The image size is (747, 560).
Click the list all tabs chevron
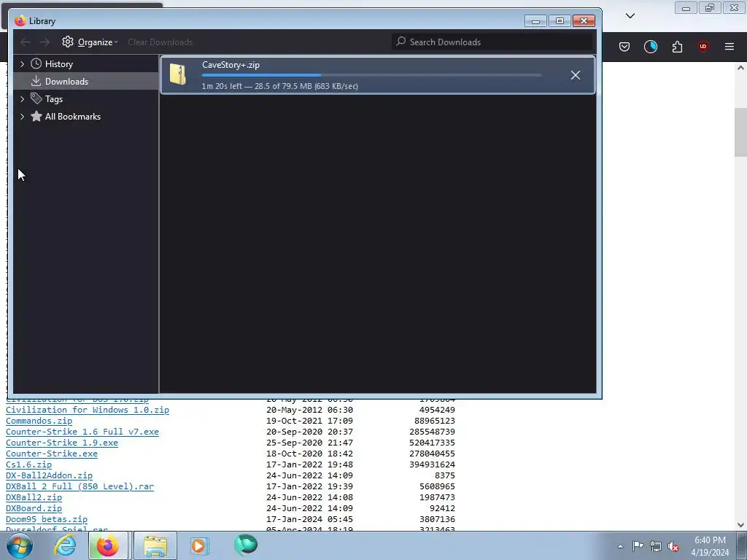630,16
